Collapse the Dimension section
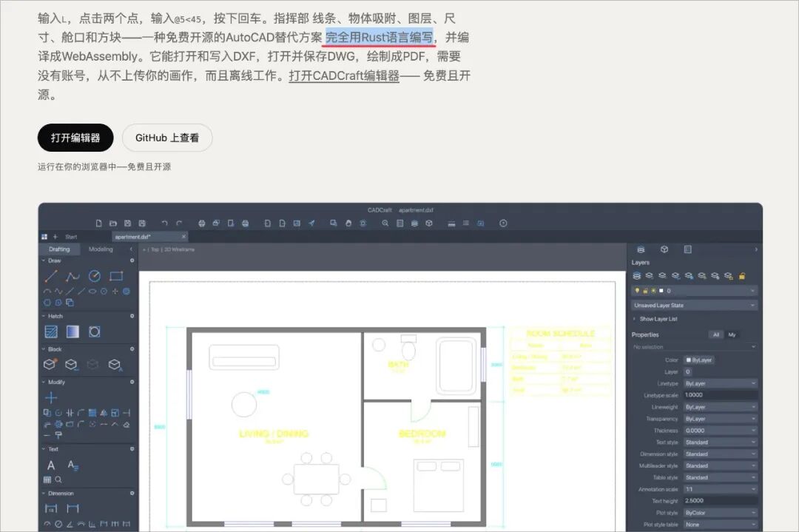799x532 pixels. point(44,494)
